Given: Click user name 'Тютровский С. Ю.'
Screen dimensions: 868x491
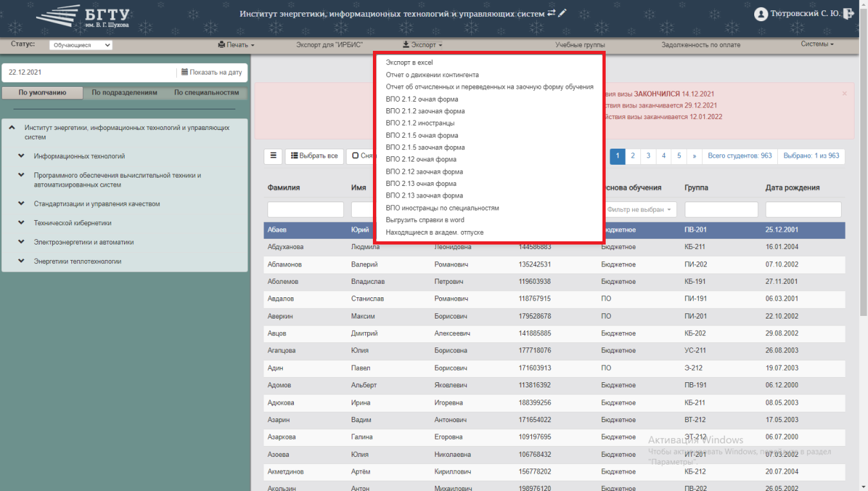Looking at the screenshot, I should [x=805, y=14].
